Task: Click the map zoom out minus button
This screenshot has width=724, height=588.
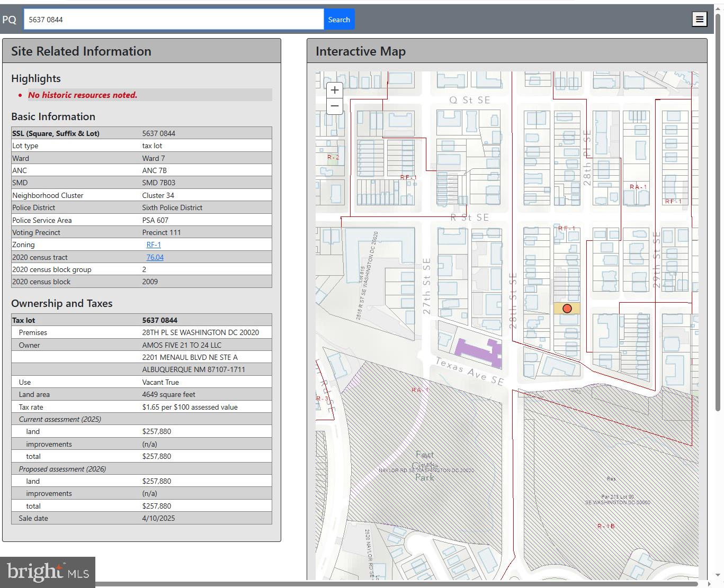Action: click(x=334, y=106)
